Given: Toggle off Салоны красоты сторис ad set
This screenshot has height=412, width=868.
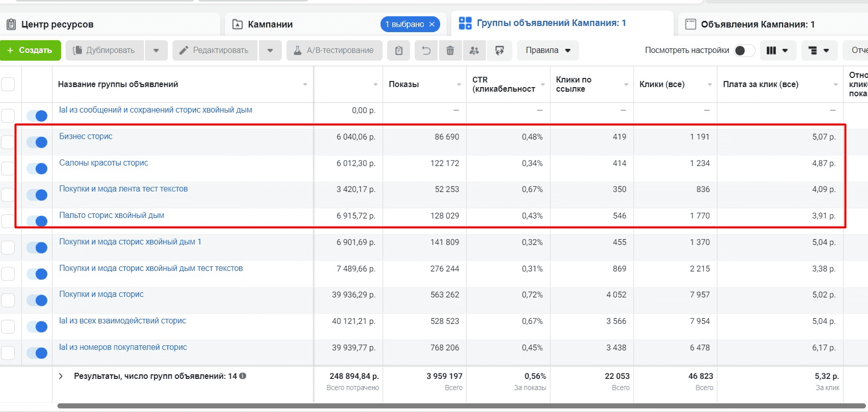Looking at the screenshot, I should click(37, 169).
